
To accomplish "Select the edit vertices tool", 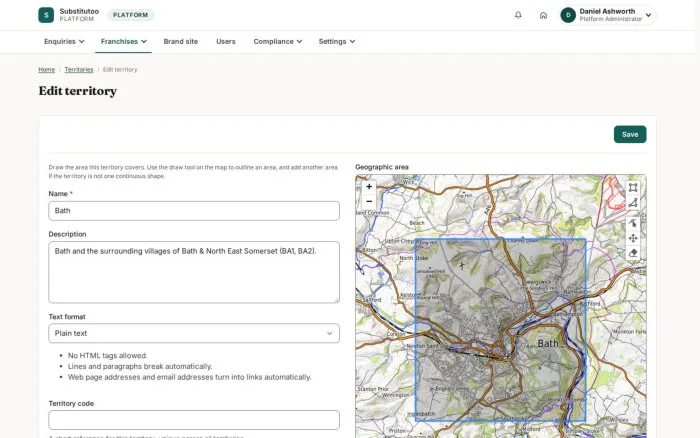I will [x=633, y=223].
